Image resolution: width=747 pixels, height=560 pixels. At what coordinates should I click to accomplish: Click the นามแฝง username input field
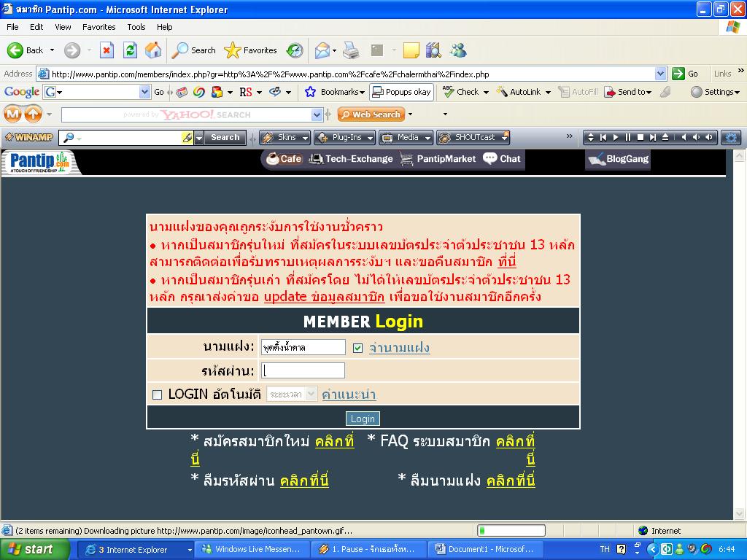[303, 347]
